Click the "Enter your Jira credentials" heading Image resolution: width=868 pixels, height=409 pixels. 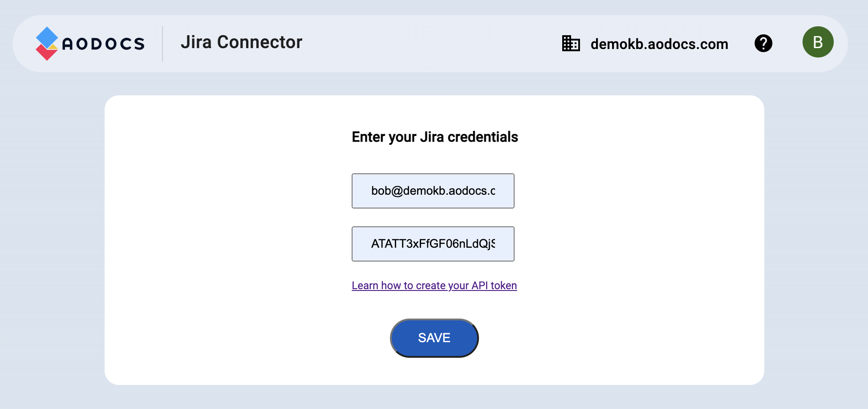pos(434,137)
